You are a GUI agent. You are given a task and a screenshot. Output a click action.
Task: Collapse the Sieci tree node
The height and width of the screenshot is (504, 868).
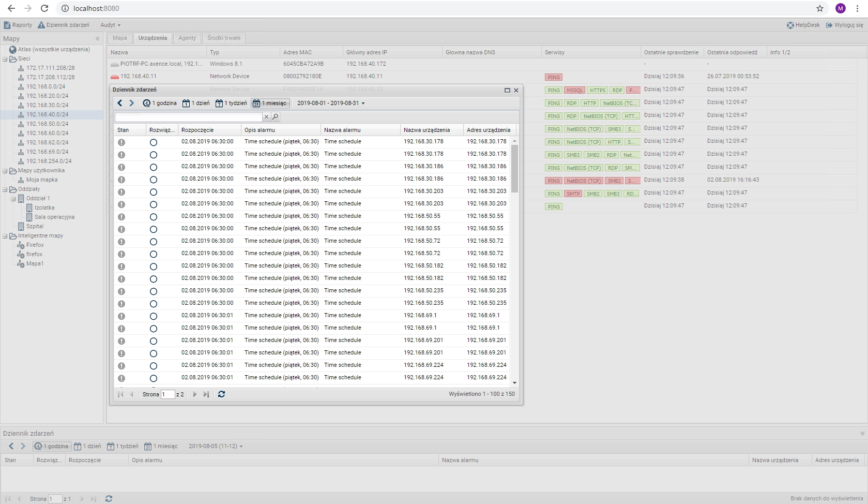(x=5, y=59)
